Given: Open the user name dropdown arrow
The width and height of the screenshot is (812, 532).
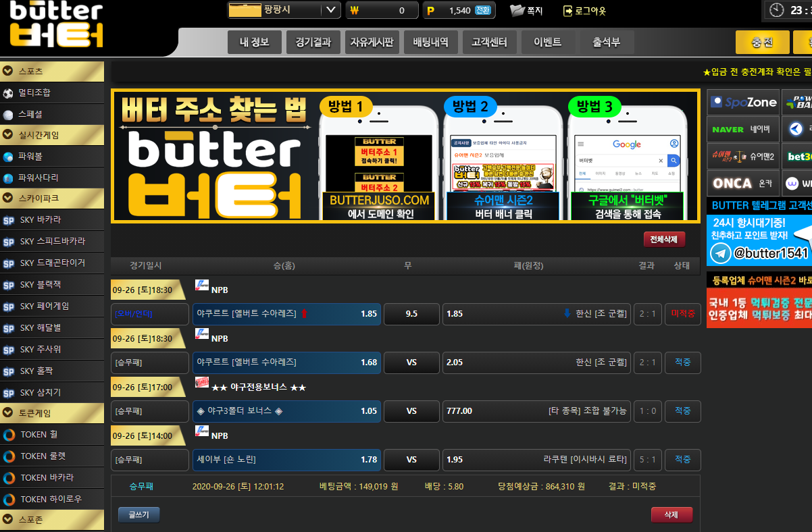Looking at the screenshot, I should pos(330,10).
